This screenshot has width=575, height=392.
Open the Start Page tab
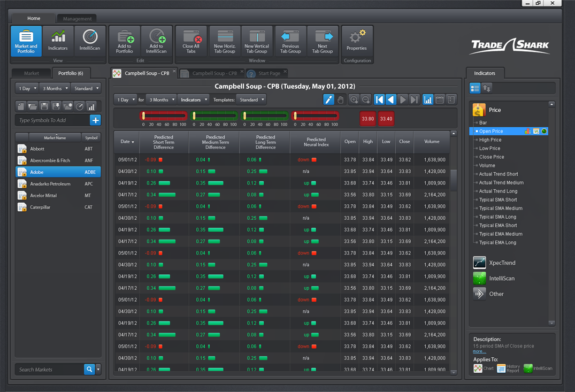coord(267,73)
